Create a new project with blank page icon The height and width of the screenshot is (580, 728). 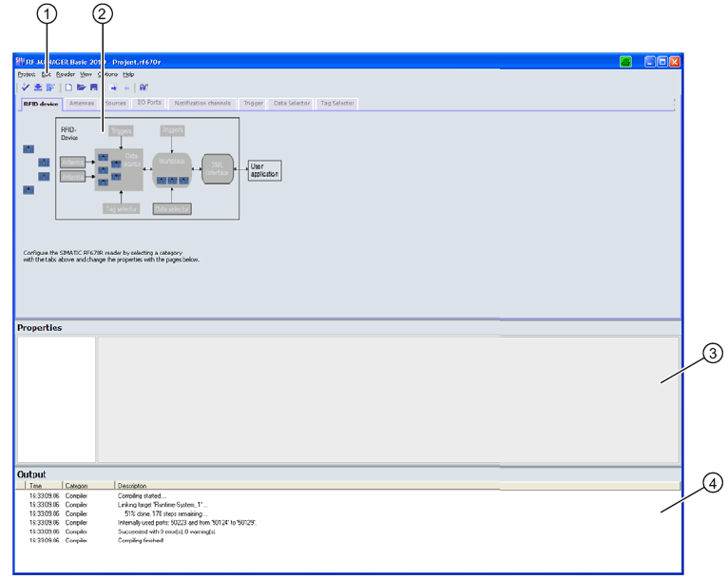(68, 87)
